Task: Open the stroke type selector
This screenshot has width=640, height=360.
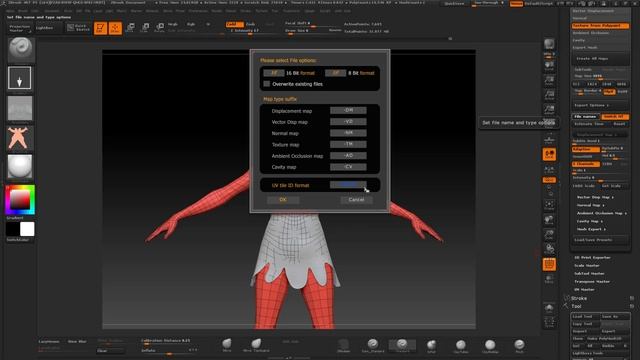Action: tap(20, 78)
